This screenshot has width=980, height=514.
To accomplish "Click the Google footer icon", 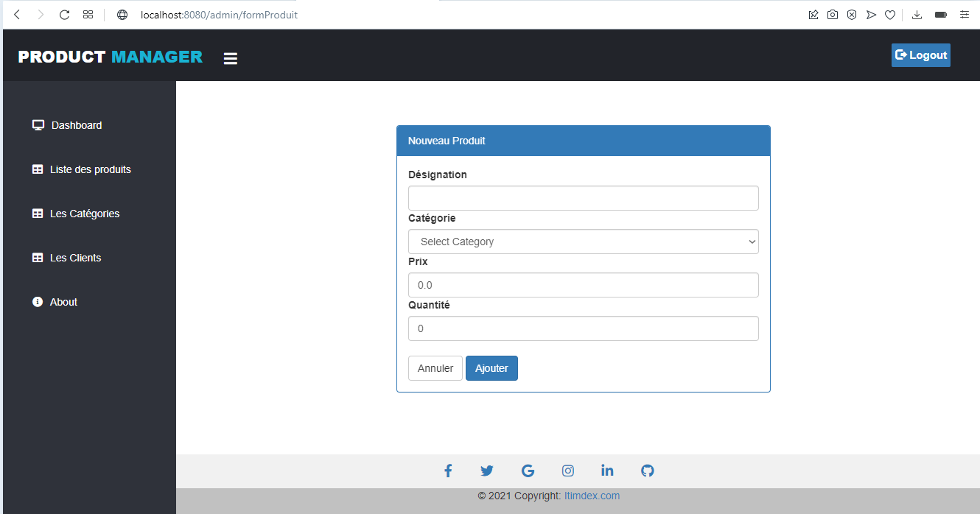I will [x=528, y=470].
